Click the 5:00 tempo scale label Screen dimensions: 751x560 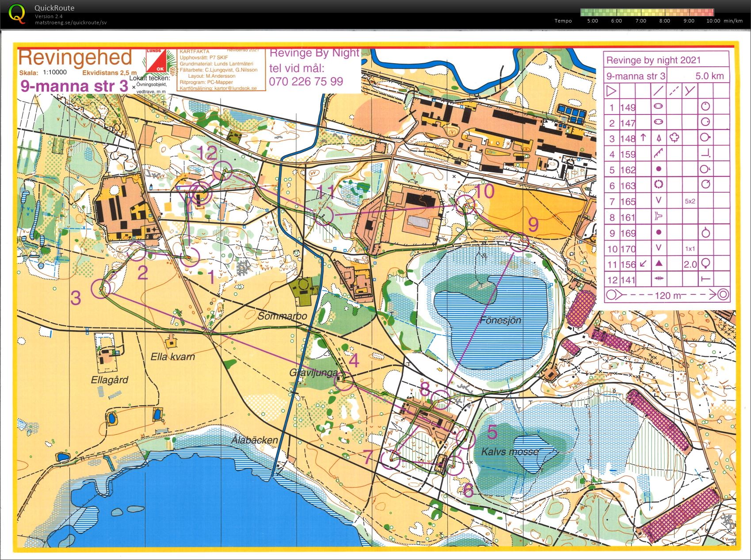tap(592, 21)
